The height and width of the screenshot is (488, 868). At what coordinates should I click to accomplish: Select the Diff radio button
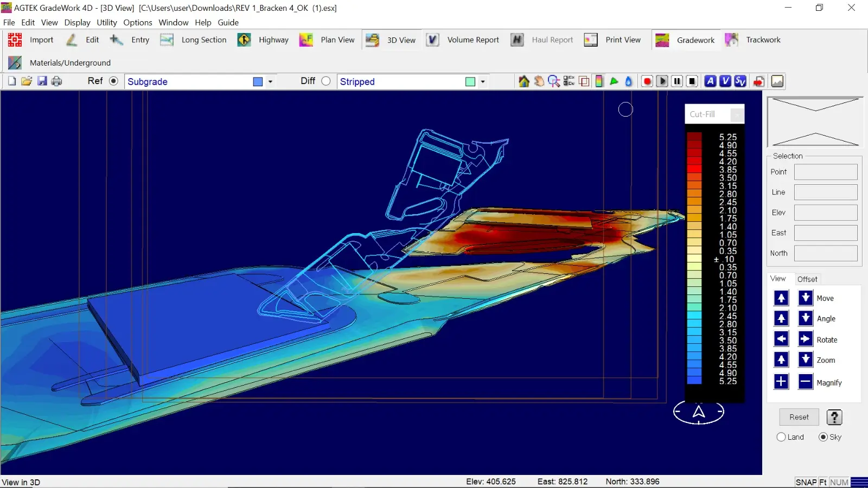[325, 81]
